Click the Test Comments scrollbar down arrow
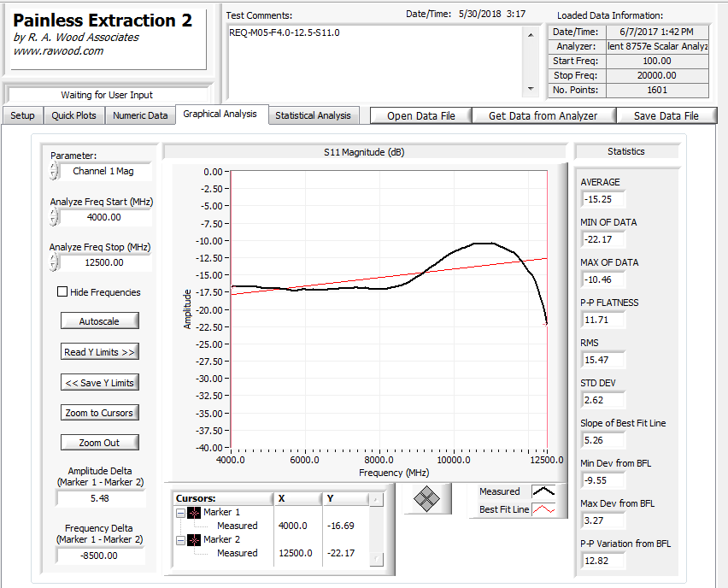This screenshot has width=728, height=588. click(531, 89)
